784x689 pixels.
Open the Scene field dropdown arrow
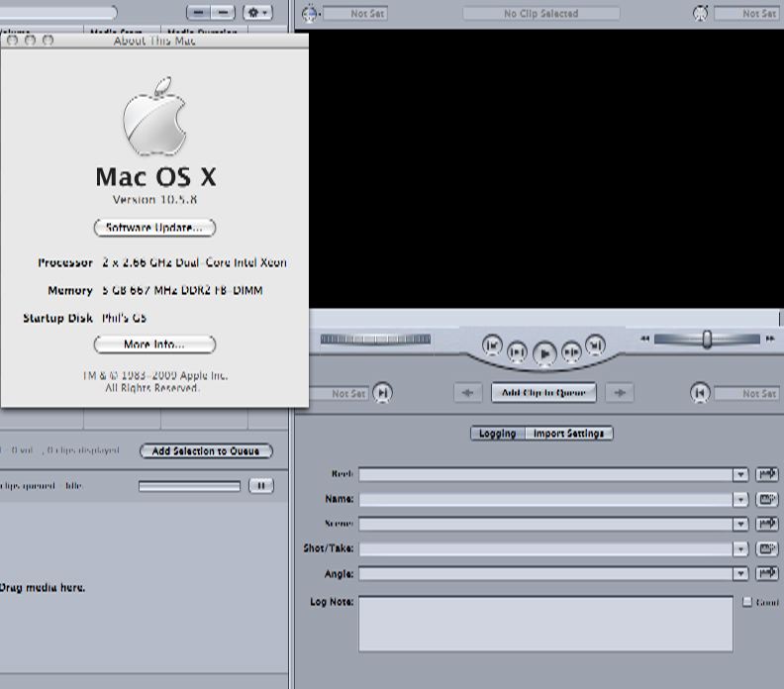tap(740, 524)
